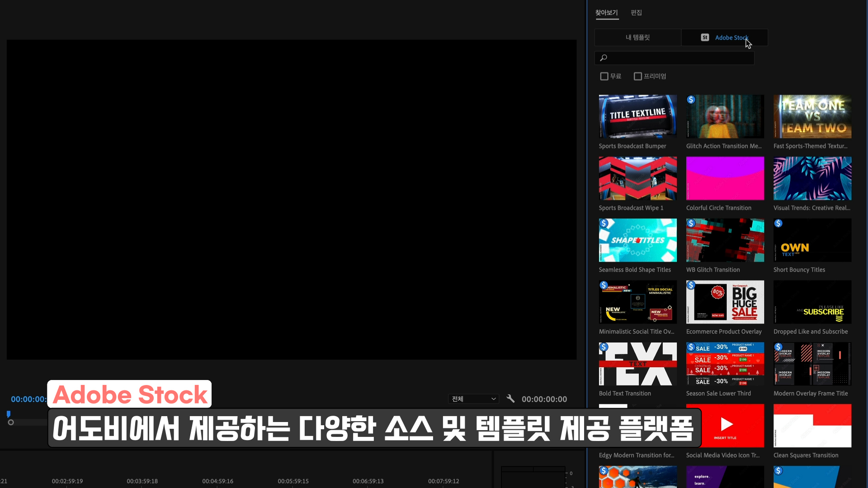Click premium badge on Short Bouncy Titles
This screenshot has height=488, width=868.
(778, 223)
